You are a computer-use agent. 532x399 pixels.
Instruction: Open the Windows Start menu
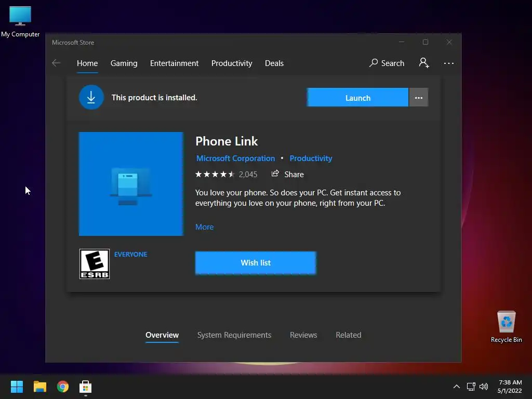coord(17,387)
